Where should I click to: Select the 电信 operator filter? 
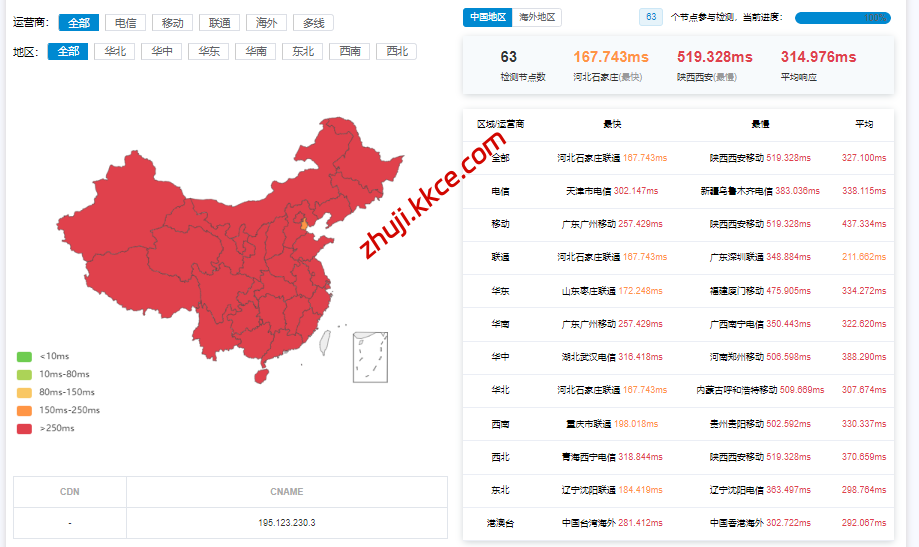pos(125,23)
